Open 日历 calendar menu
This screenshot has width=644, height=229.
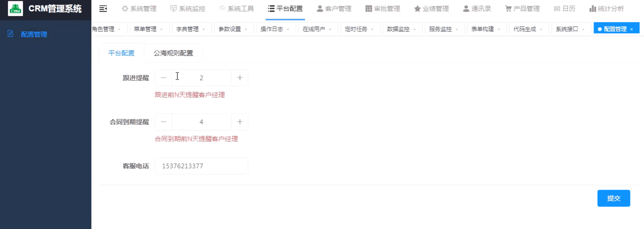point(564,9)
